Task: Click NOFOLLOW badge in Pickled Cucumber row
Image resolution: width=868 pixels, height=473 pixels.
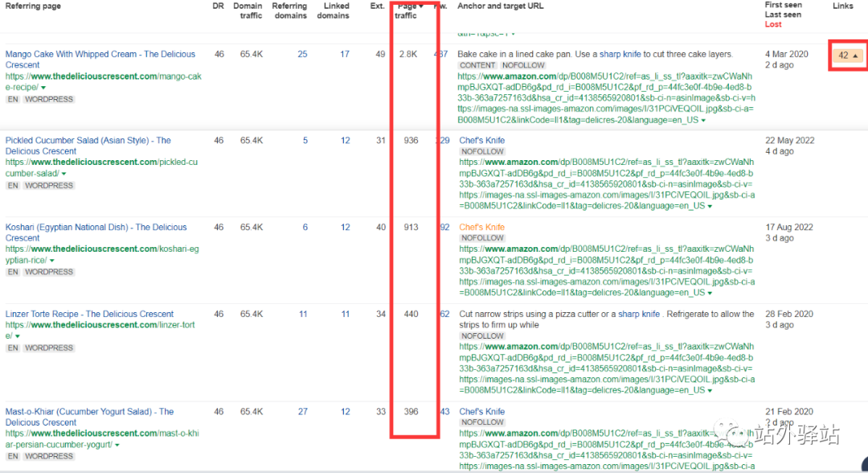Action: [x=482, y=151]
